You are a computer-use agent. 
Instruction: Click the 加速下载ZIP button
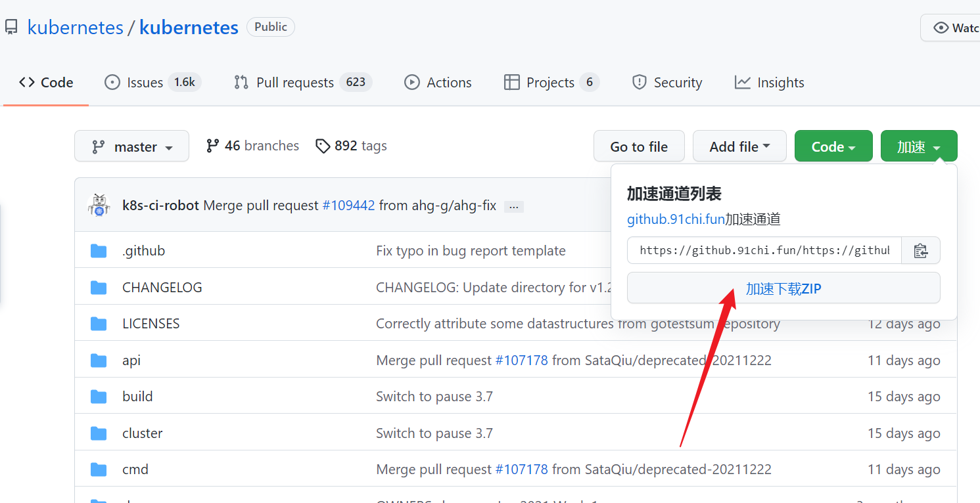(783, 288)
